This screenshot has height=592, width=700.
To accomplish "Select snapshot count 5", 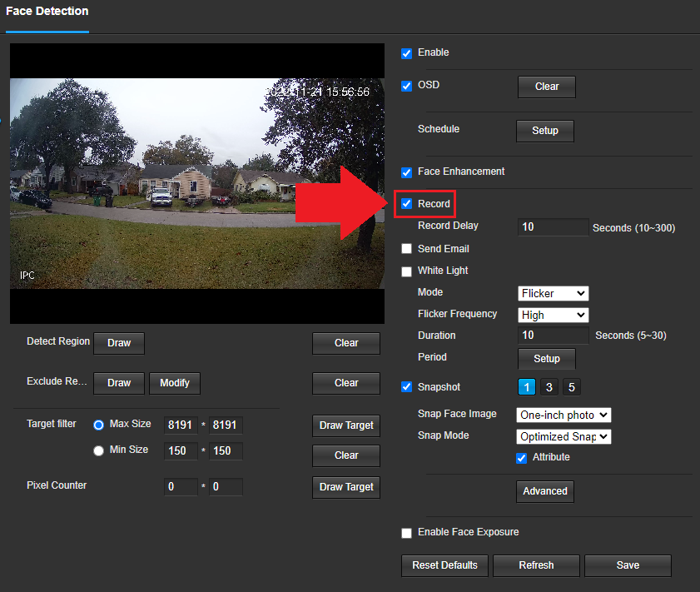I will click(x=572, y=387).
